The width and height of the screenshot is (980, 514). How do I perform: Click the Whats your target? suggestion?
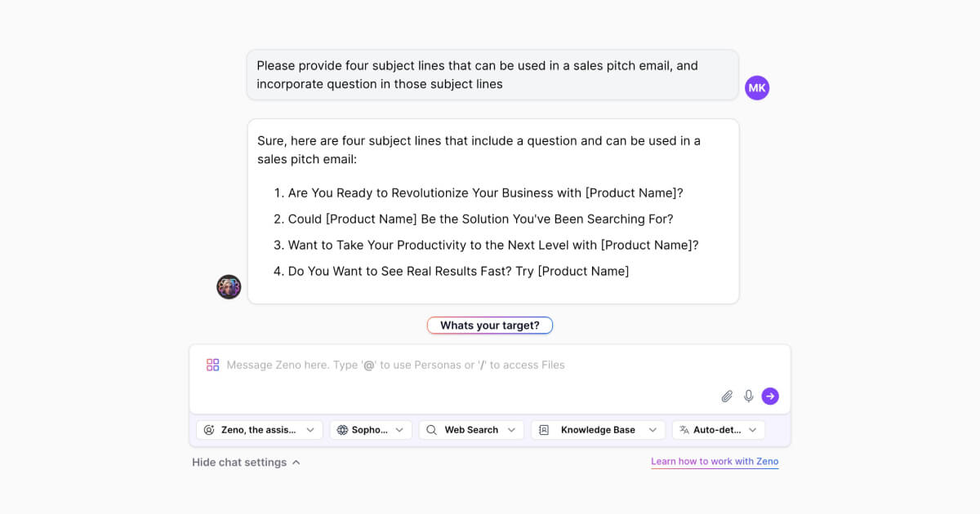point(490,326)
